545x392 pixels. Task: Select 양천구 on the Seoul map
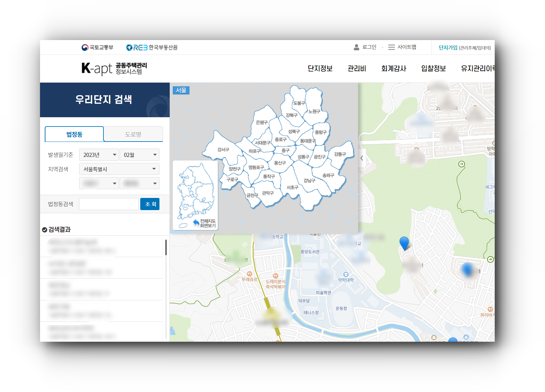point(234,169)
